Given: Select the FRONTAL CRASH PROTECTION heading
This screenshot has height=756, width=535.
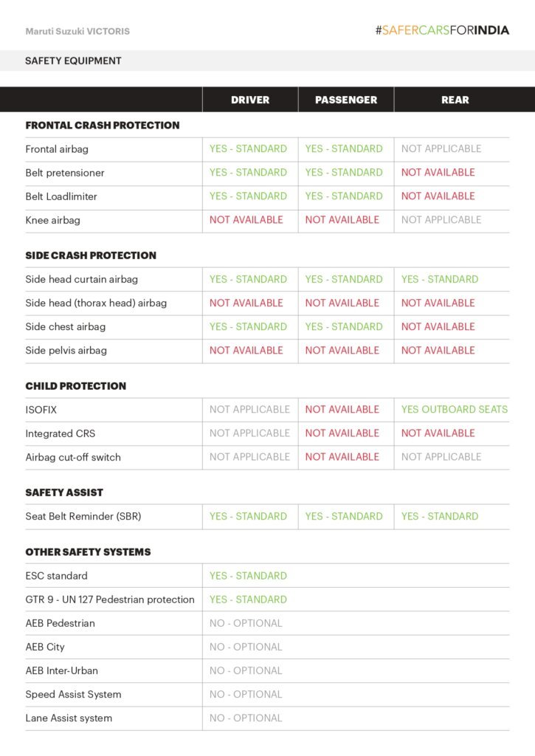Looking at the screenshot, I should pyautogui.click(x=103, y=126).
